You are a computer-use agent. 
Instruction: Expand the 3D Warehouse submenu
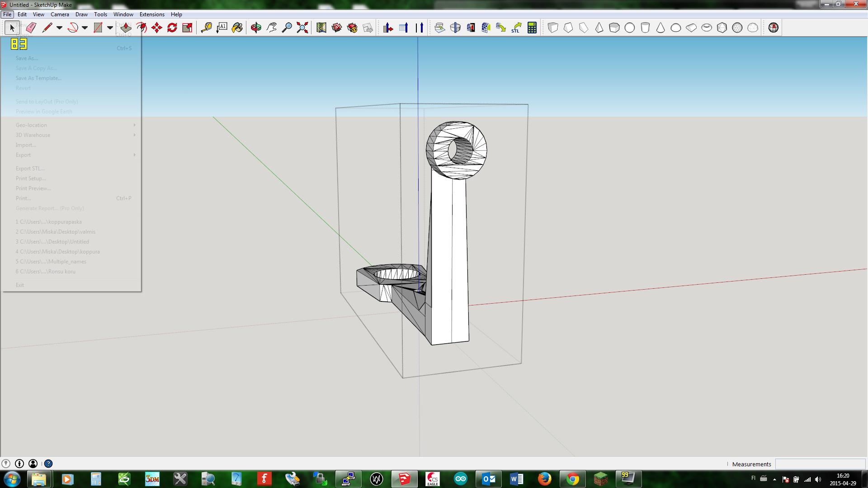(72, 135)
